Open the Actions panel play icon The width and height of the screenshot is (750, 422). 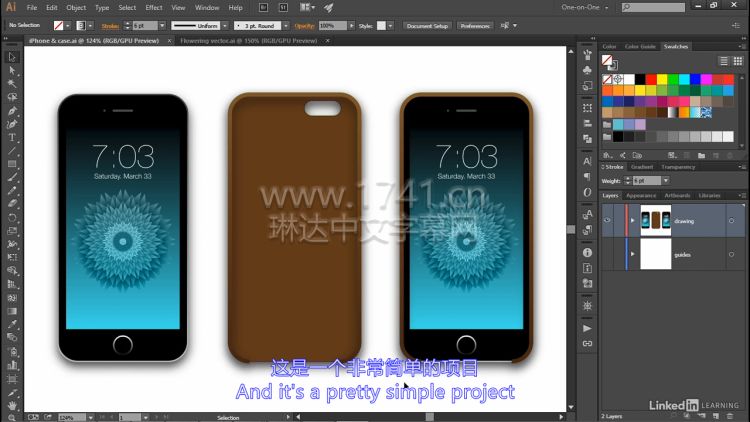click(x=587, y=328)
